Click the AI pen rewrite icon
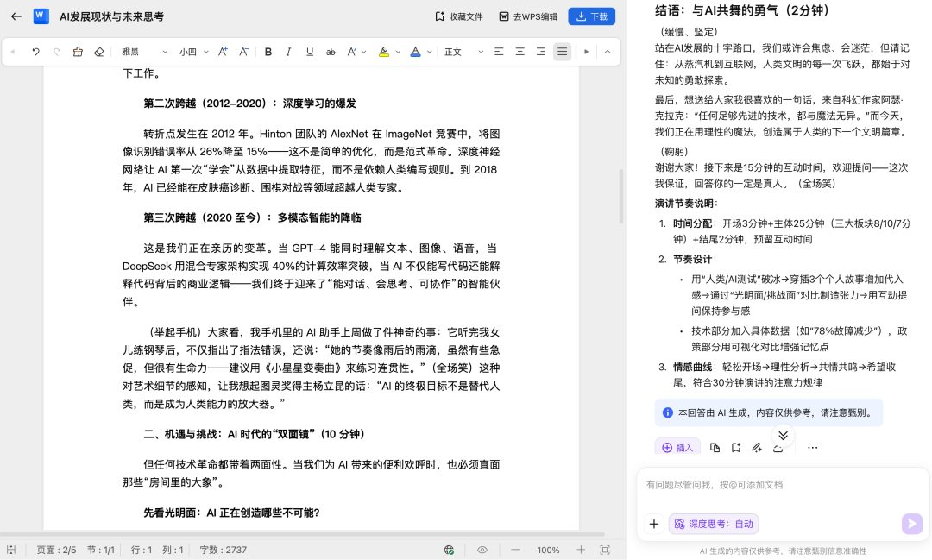This screenshot has width=932, height=560. click(x=757, y=448)
